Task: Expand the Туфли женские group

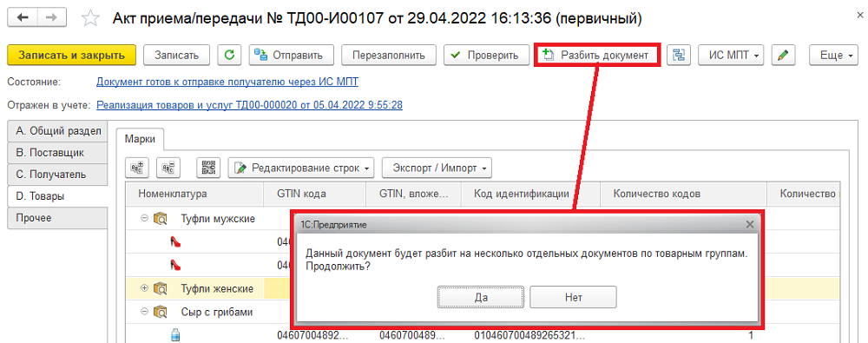Action: coord(144,288)
